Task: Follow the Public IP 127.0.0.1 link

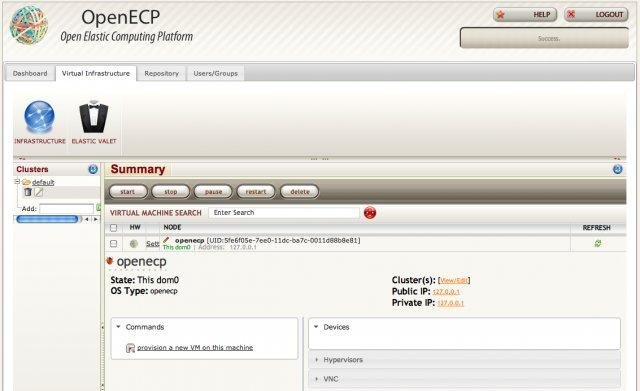Action: point(446,292)
